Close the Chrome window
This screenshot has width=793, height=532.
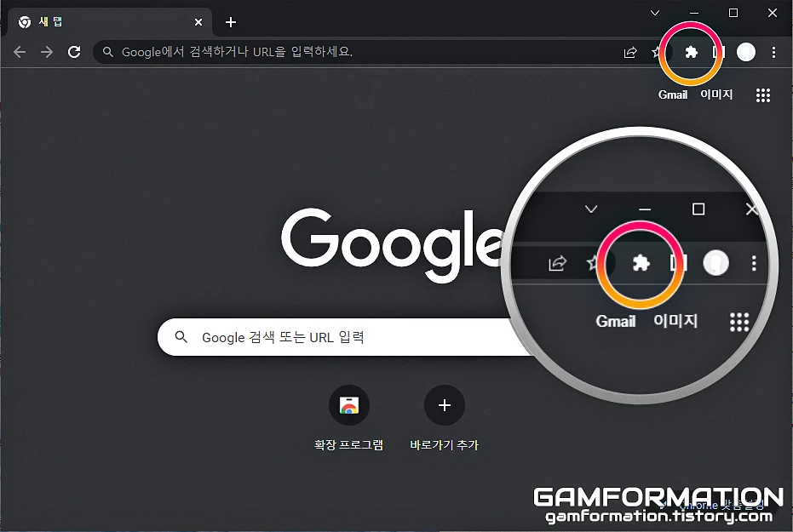(x=773, y=13)
